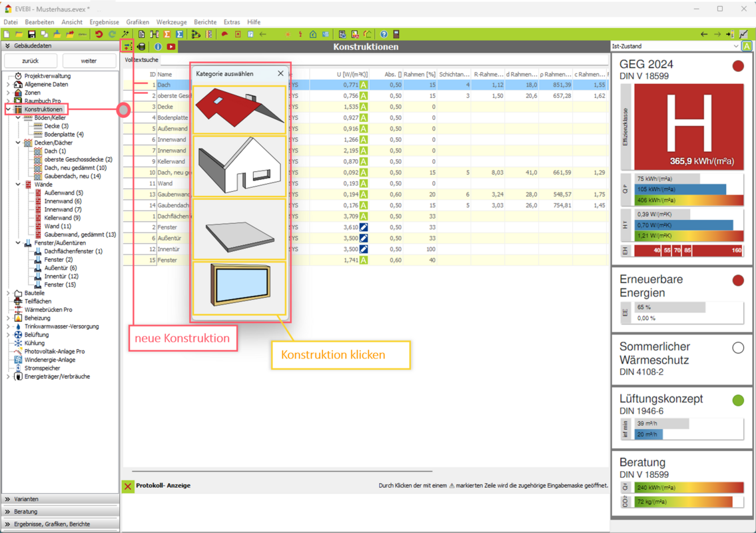Collapse the Konstruktionen tree node
This screenshot has width=756, height=533.
(x=8, y=109)
